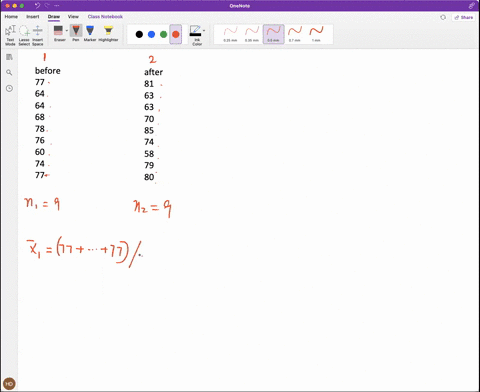Choose the red ink color
Screen dimensions: 480x392
(x=176, y=34)
